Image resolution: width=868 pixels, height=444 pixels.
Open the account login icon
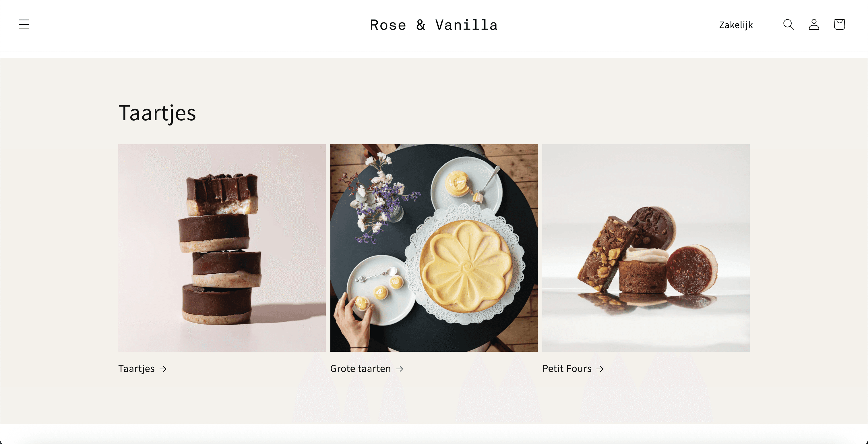[814, 25]
